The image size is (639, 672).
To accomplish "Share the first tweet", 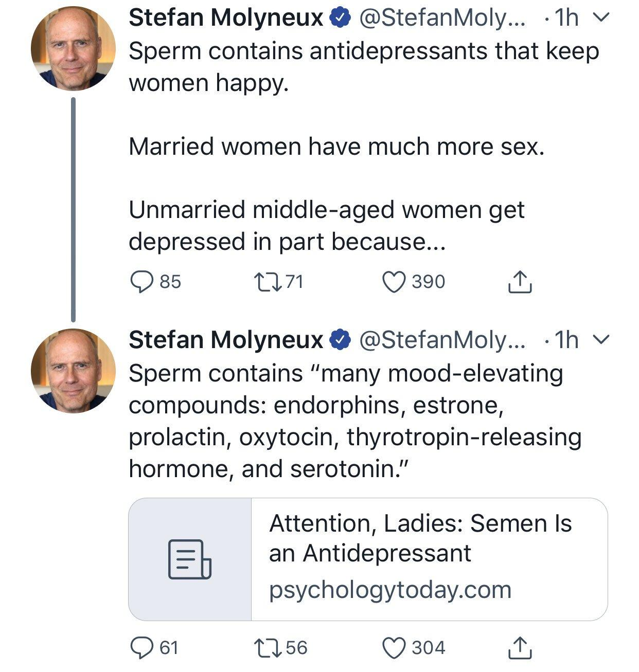I will [520, 282].
